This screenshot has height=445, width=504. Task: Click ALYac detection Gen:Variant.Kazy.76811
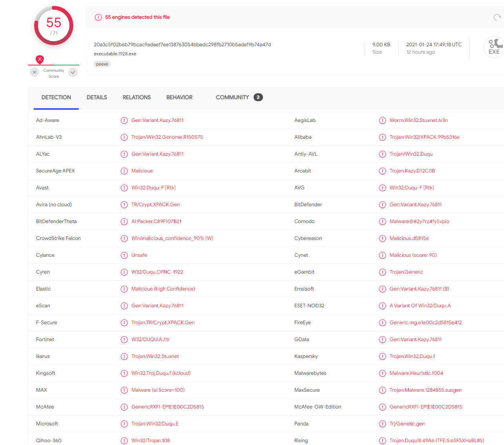point(158,154)
